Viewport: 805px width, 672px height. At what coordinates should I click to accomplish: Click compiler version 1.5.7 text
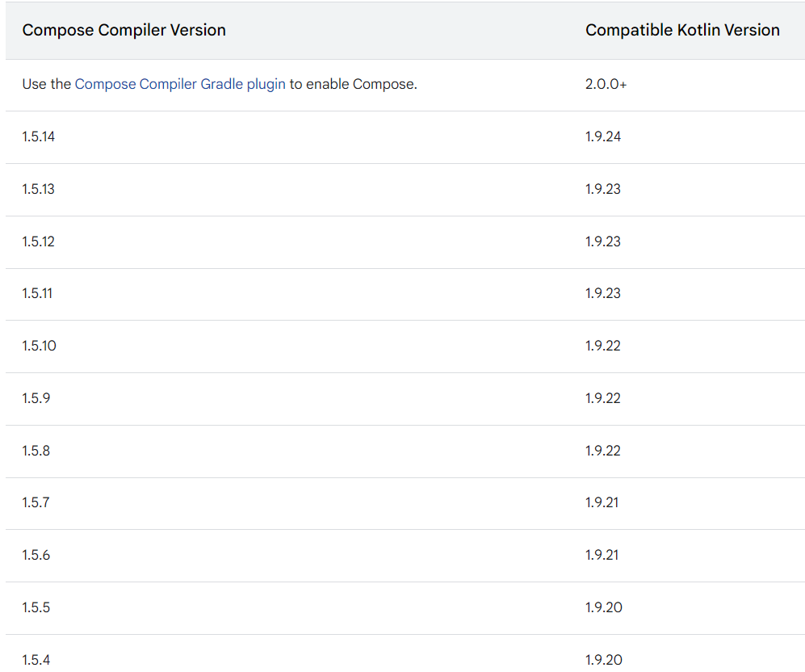coord(36,502)
